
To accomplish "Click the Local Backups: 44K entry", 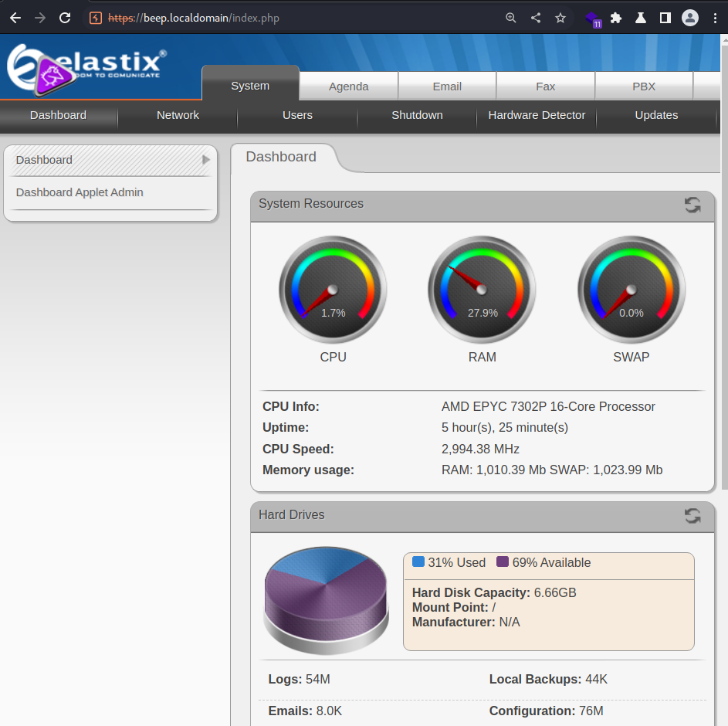I will tap(548, 679).
